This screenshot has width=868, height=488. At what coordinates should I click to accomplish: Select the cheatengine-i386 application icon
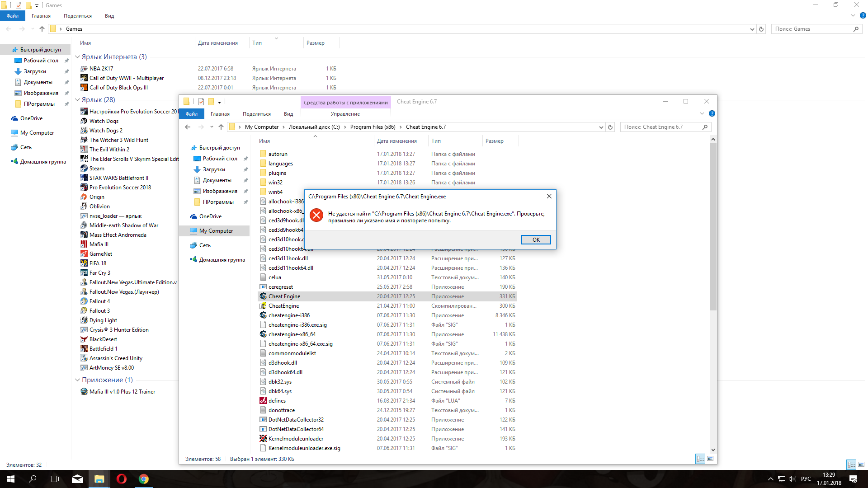pos(263,315)
